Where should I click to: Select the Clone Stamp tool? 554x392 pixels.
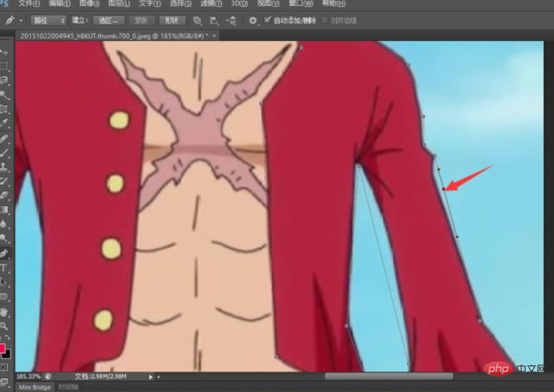pyautogui.click(x=4, y=167)
